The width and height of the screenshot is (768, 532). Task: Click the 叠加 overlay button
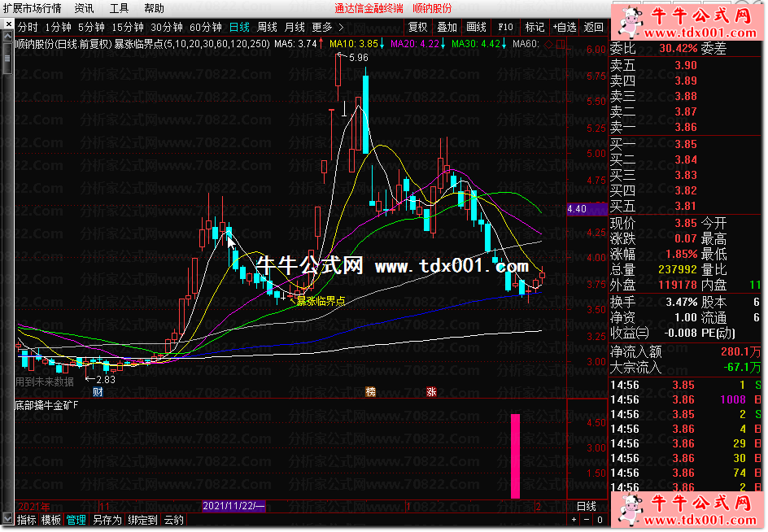click(447, 28)
